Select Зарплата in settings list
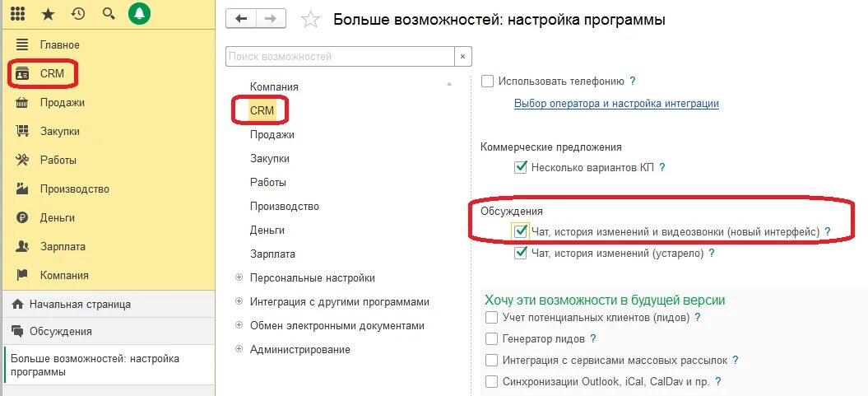The height and width of the screenshot is (396, 868). tap(272, 254)
